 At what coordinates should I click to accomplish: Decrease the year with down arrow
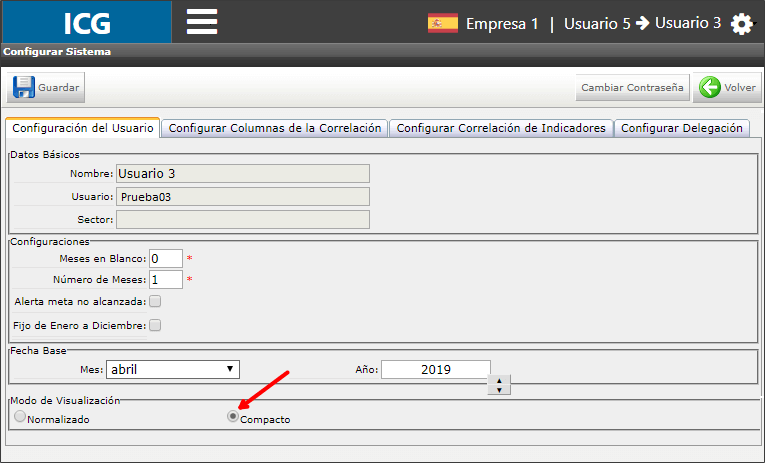[499, 389]
